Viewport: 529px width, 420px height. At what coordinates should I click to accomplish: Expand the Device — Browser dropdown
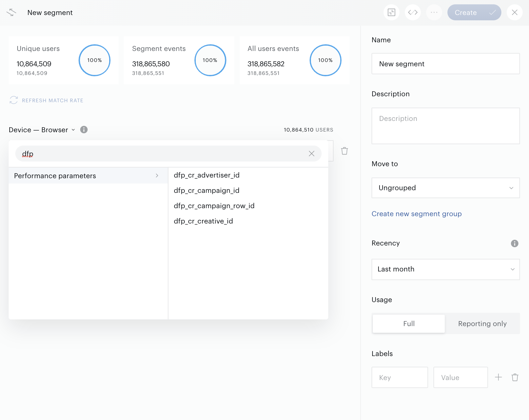(x=42, y=130)
